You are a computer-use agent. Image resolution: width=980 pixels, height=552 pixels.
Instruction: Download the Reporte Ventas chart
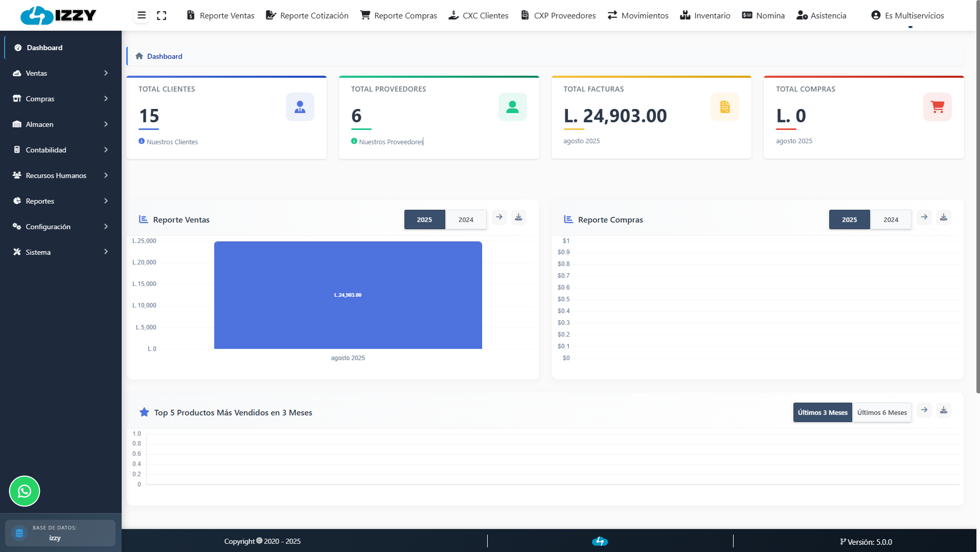tap(518, 217)
